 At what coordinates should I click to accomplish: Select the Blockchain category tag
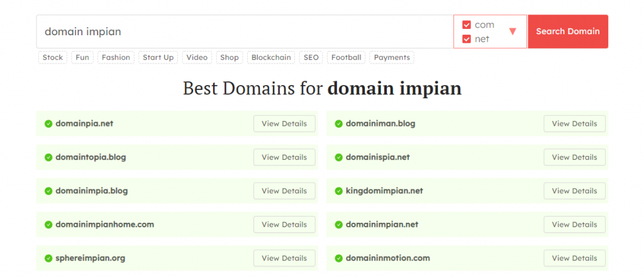tap(271, 57)
